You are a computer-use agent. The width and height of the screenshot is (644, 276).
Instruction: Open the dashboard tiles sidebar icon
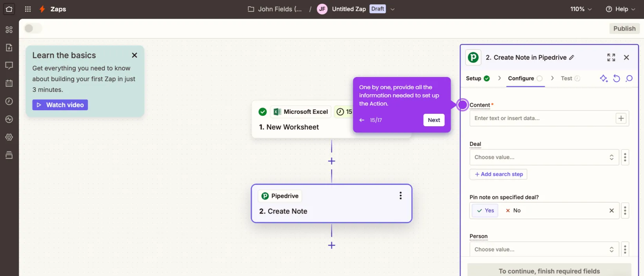(x=9, y=30)
